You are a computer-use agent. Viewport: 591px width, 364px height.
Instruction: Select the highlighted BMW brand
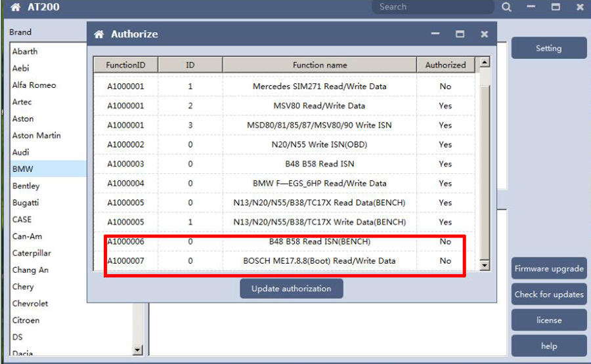48,169
